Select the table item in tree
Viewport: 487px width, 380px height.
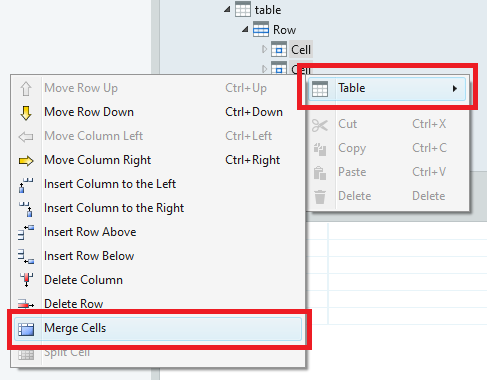(x=268, y=10)
